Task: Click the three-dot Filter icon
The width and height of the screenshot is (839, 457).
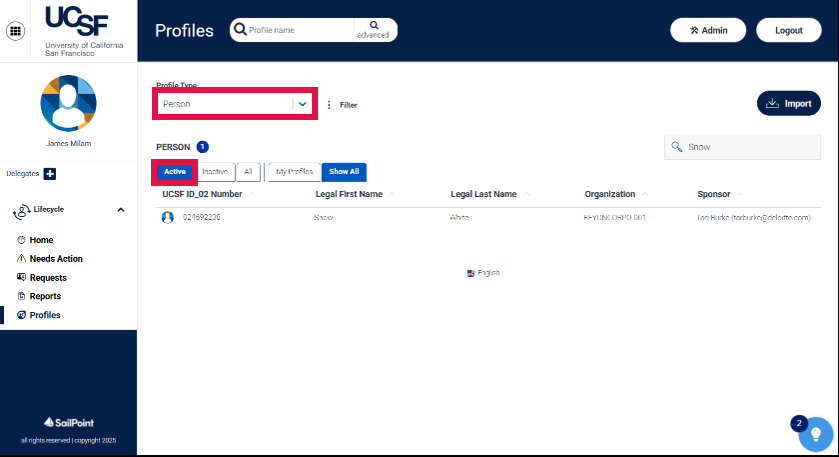Action: (329, 105)
